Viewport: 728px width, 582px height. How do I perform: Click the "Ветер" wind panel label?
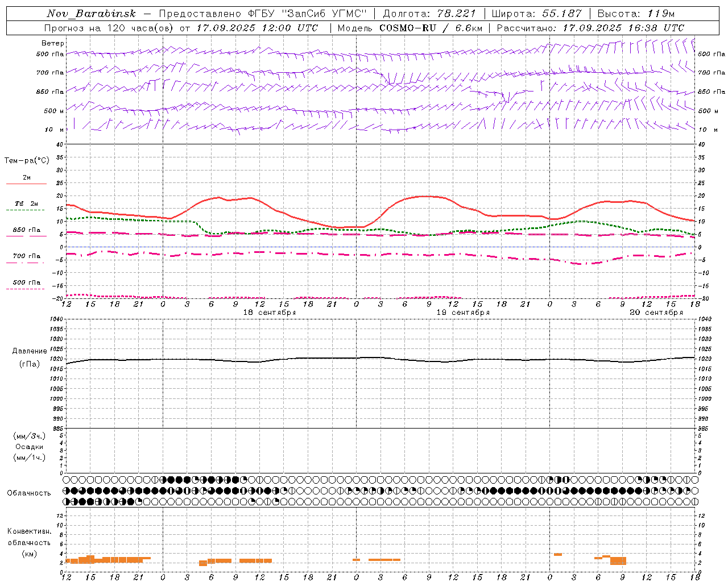pyautogui.click(x=53, y=43)
